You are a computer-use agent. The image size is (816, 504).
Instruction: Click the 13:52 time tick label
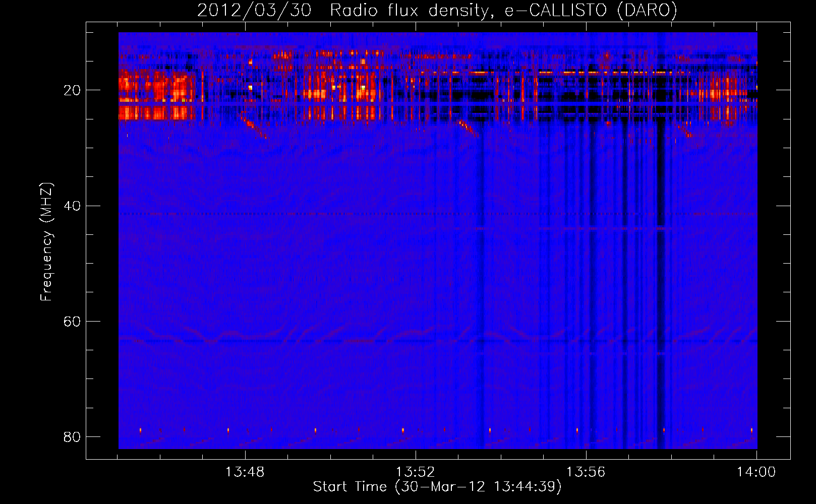tap(415, 472)
